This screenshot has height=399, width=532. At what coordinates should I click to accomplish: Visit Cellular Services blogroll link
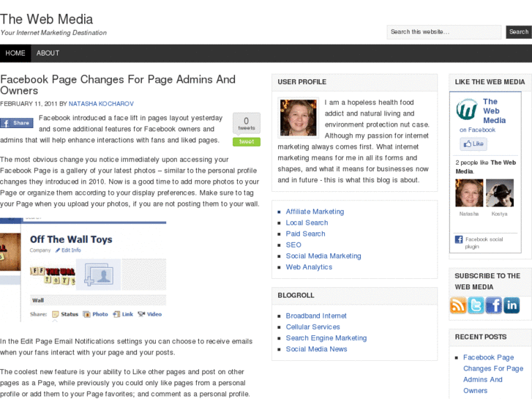click(312, 327)
